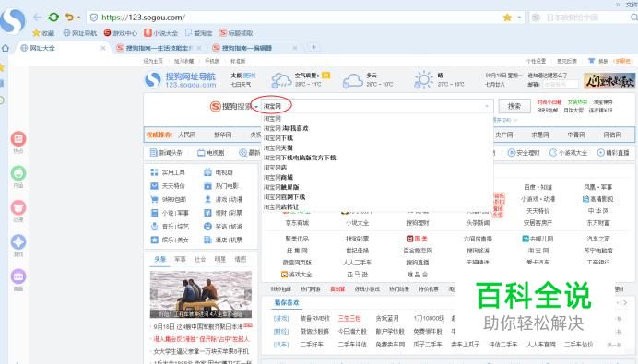Image resolution: width=638 pixels, height=364 pixels.
Task: Click the home icon left of tabs
Action: (x=6, y=48)
